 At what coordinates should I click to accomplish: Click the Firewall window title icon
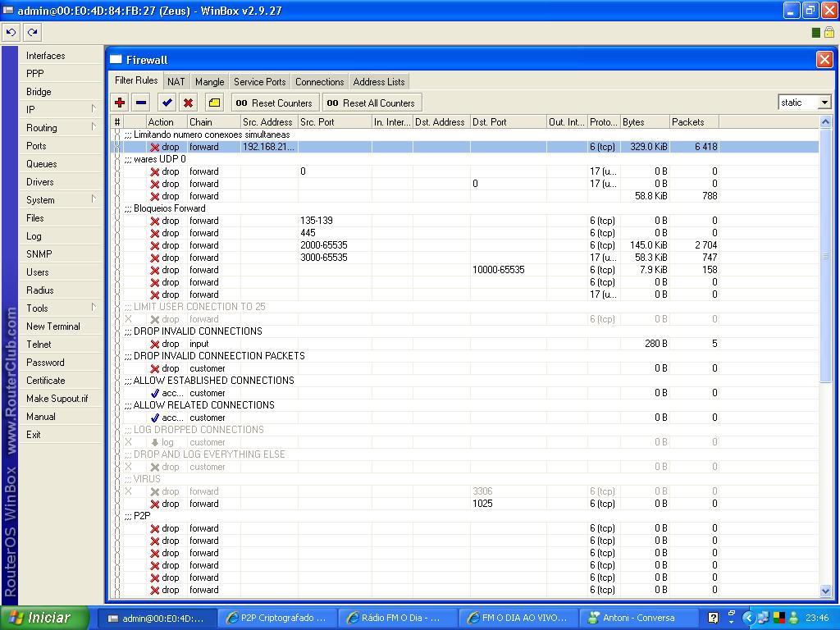(116, 59)
